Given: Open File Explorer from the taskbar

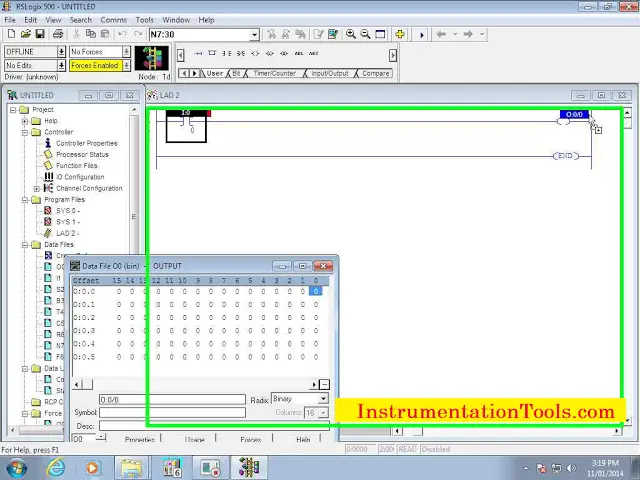Looking at the screenshot, I should 131,467.
